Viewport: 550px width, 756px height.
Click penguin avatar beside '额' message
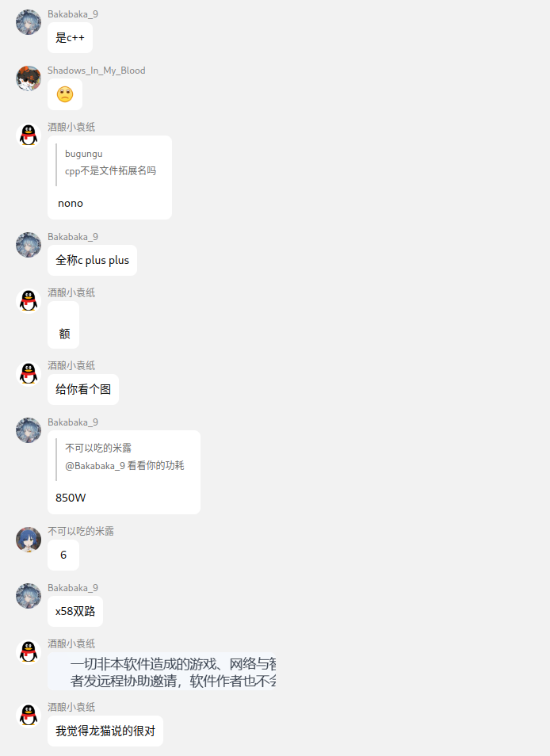[x=29, y=301]
